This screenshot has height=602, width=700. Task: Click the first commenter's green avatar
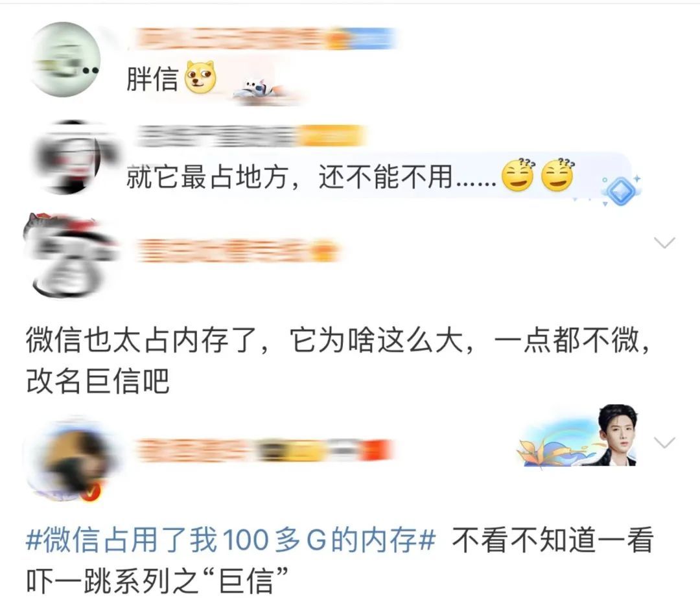[x=65, y=60]
